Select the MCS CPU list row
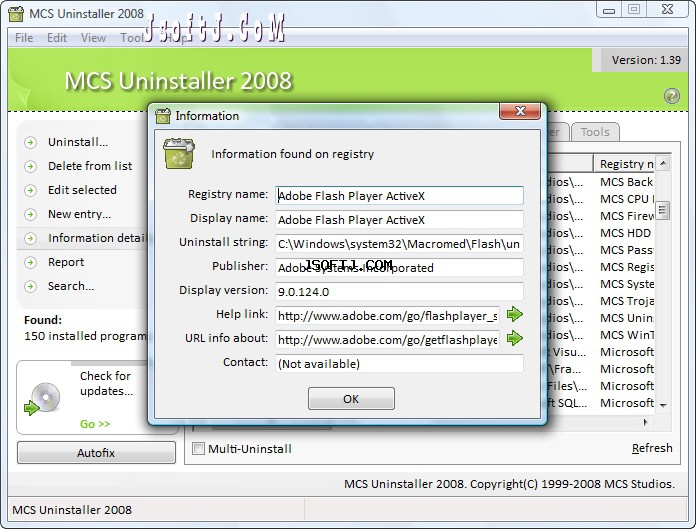 pyautogui.click(x=626, y=199)
